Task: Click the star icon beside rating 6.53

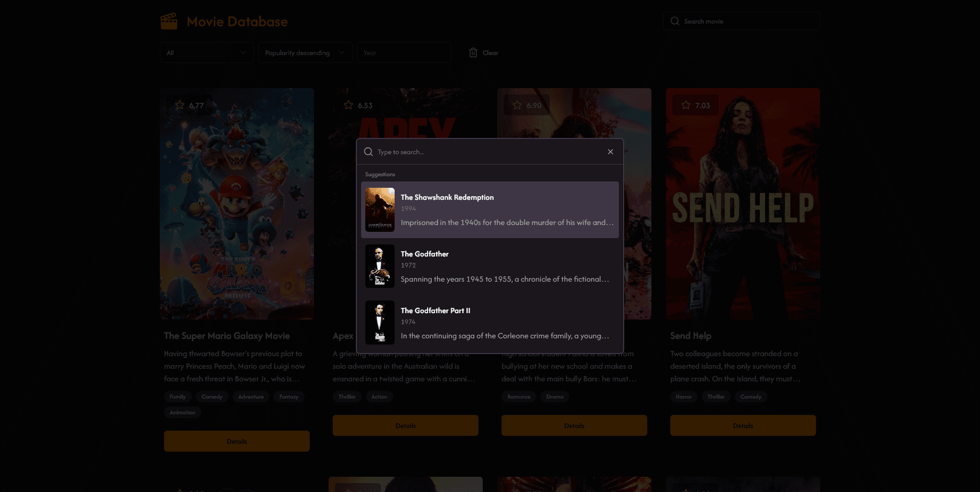Action: [x=349, y=105]
